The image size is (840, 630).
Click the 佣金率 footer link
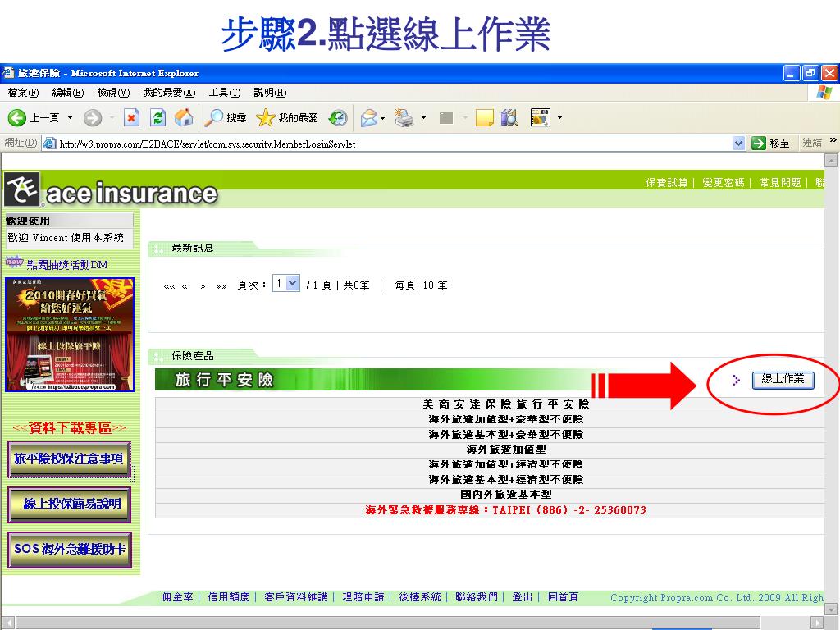pos(177,597)
